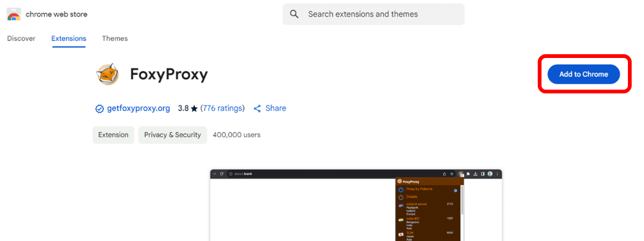This screenshot has height=241, width=644.
Task: Switch to the Themes tab
Action: pyautogui.click(x=115, y=39)
